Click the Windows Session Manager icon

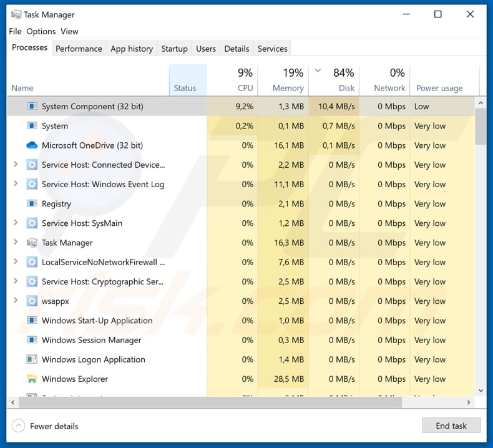tap(32, 340)
